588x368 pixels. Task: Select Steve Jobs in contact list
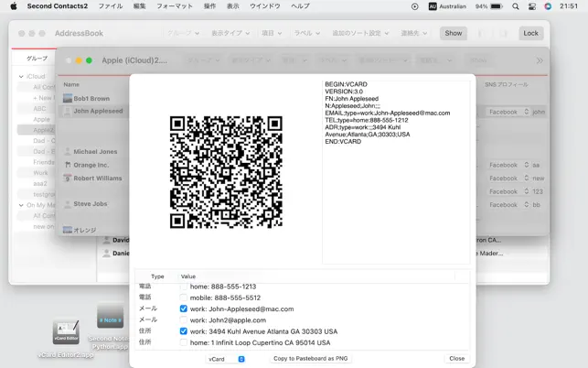pos(91,204)
